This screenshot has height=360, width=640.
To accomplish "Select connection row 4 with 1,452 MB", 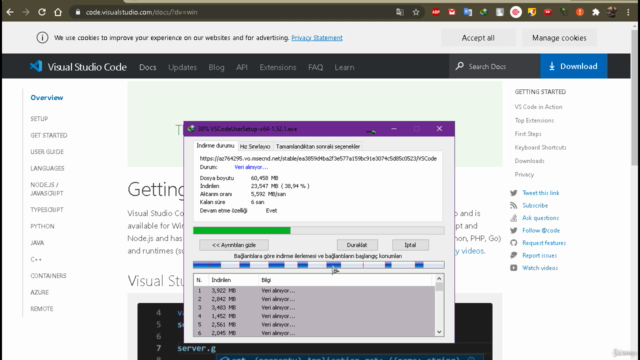I will (x=314, y=316).
